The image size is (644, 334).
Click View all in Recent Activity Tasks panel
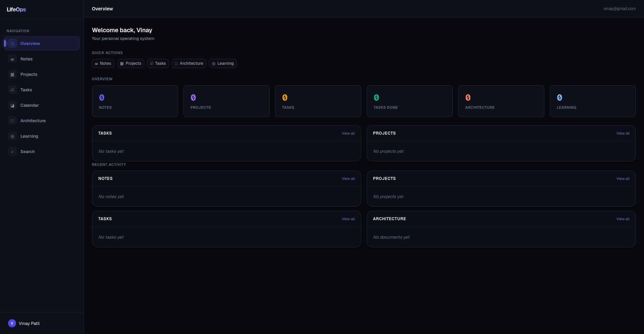pyautogui.click(x=348, y=219)
